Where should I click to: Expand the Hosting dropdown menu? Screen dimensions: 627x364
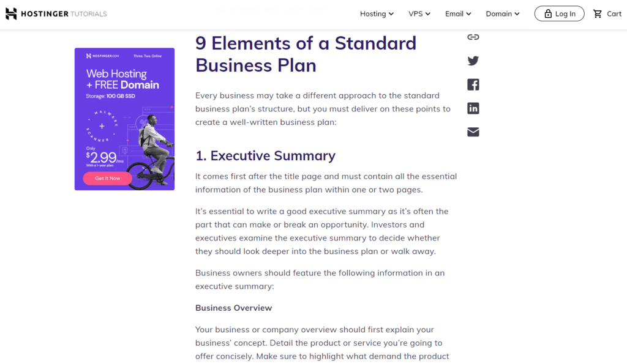[377, 13]
